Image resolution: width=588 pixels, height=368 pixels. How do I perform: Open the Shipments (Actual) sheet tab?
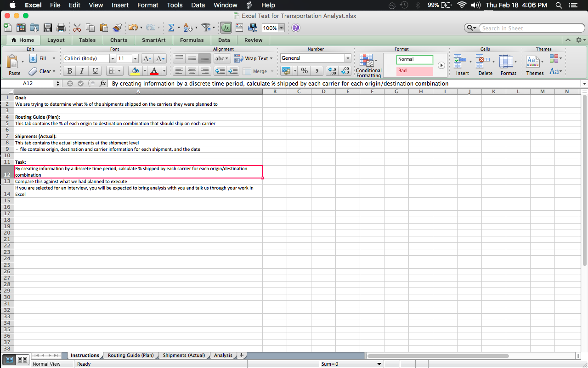(x=184, y=355)
